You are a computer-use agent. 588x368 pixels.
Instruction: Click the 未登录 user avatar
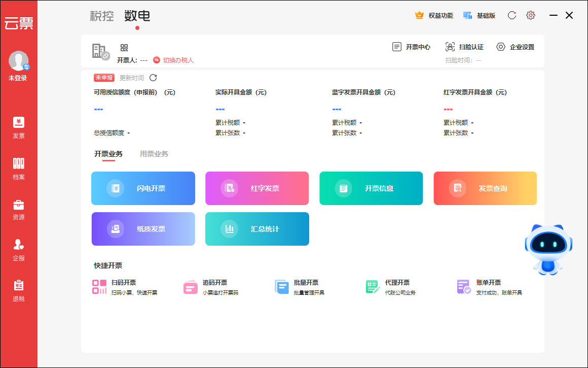click(x=18, y=61)
